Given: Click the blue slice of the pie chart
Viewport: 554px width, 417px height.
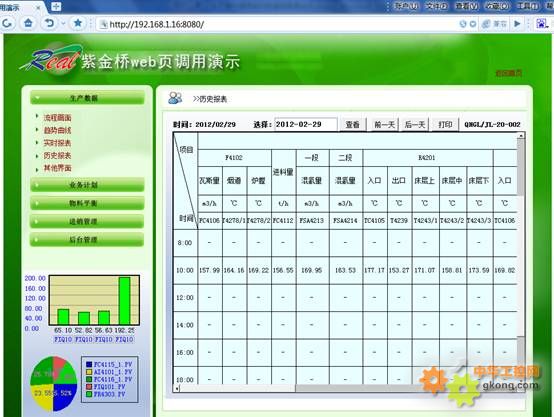Looking at the screenshot, I should 65,398.
